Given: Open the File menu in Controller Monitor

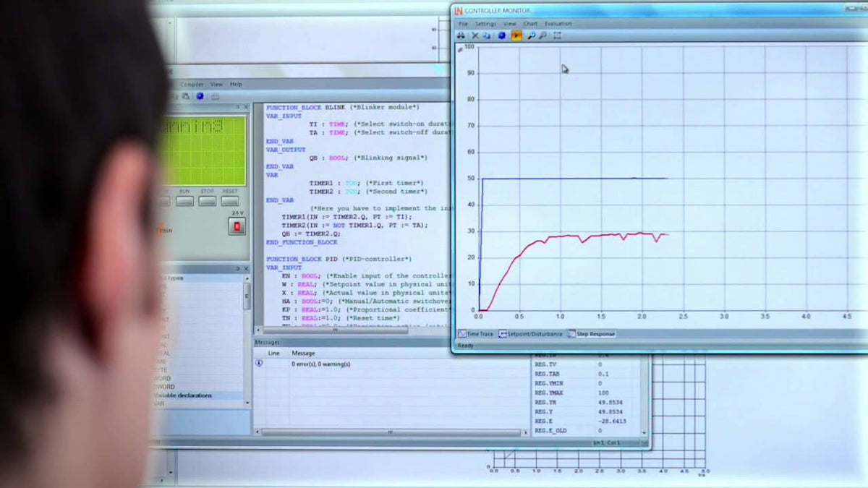Looking at the screenshot, I should pyautogui.click(x=463, y=24).
